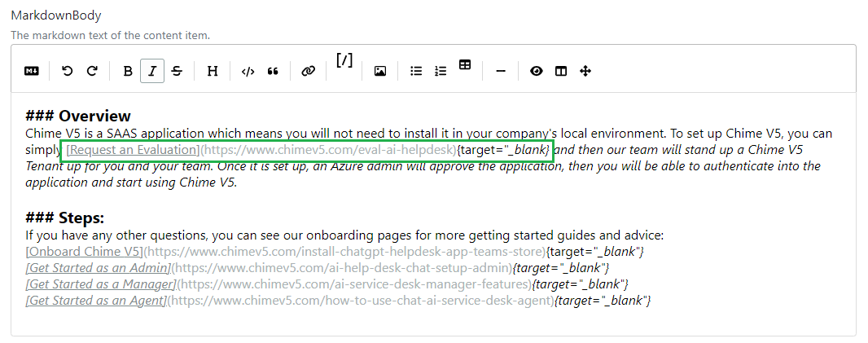Toggle fullscreen with the arrows icon
This screenshot has width=868, height=343.
tap(585, 71)
